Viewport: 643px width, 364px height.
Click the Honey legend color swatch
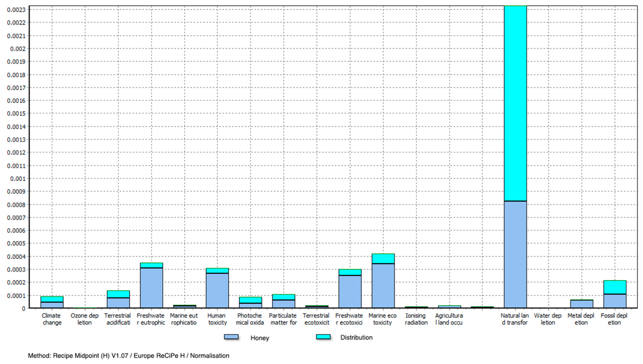(x=231, y=337)
